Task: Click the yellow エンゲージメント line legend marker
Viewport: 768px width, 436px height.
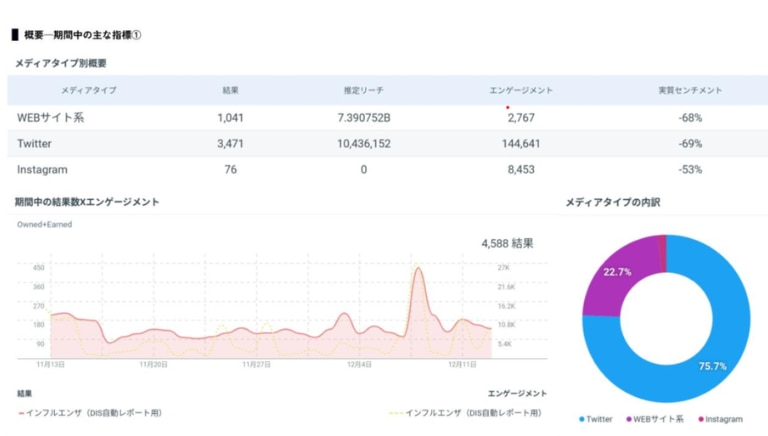Action: coord(396,412)
